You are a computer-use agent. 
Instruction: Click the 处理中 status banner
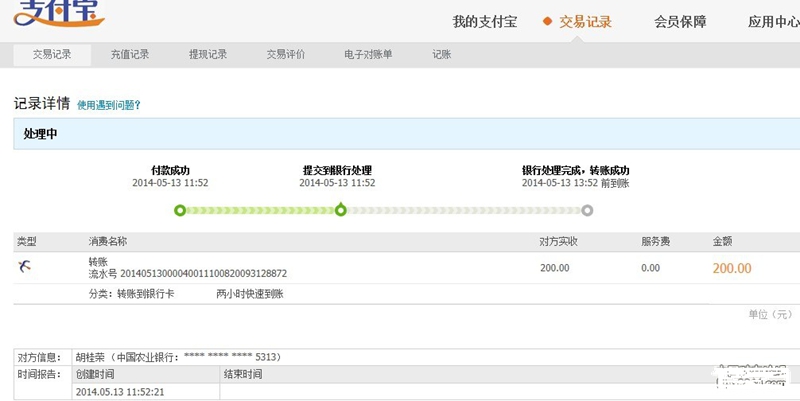[x=407, y=134]
